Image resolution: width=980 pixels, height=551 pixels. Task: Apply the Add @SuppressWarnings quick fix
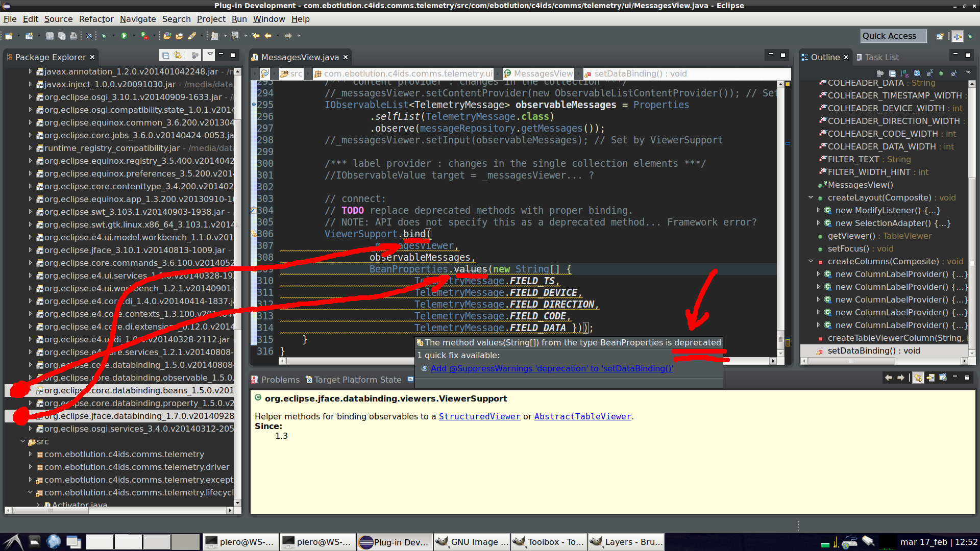tap(552, 368)
